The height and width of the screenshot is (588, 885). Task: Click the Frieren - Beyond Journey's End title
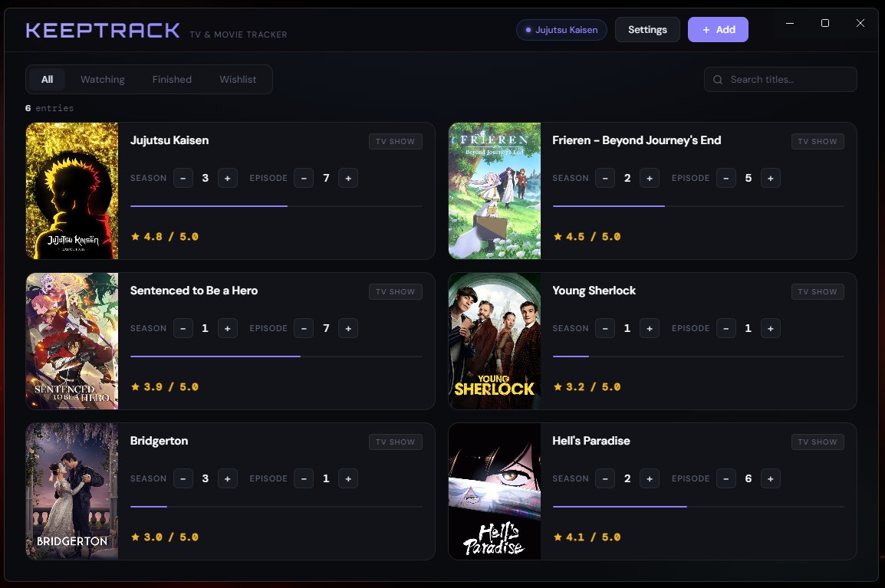637,140
